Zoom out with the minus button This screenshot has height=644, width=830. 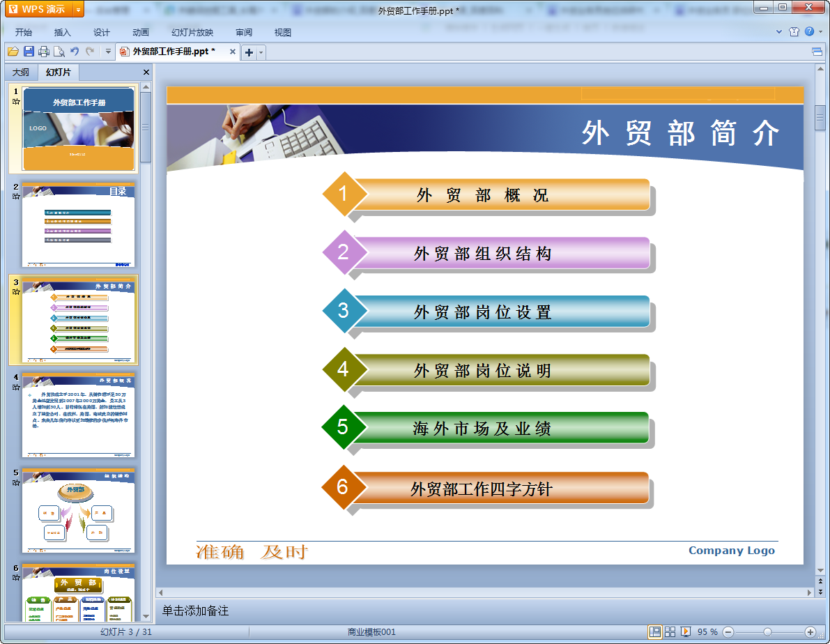click(x=728, y=632)
